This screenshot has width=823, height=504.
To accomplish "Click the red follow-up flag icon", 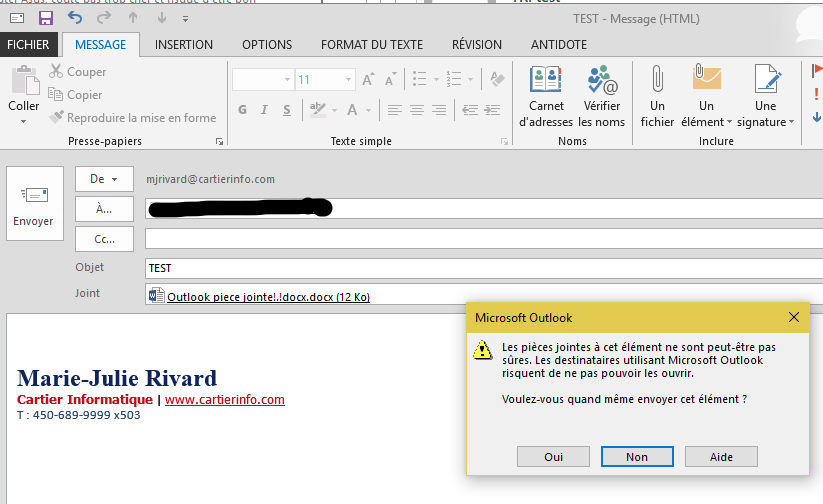I will pyautogui.click(x=816, y=70).
